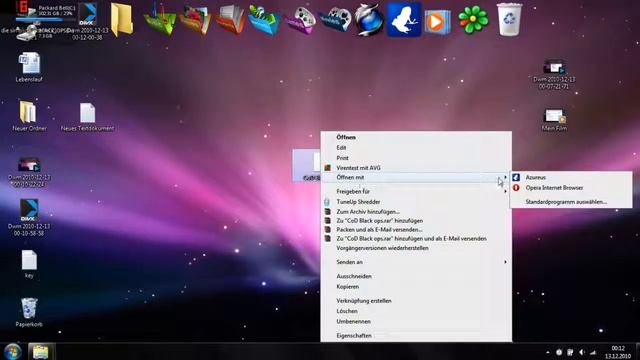Select the Main Film icon
The width and height of the screenshot is (640, 360).
(x=554, y=120)
